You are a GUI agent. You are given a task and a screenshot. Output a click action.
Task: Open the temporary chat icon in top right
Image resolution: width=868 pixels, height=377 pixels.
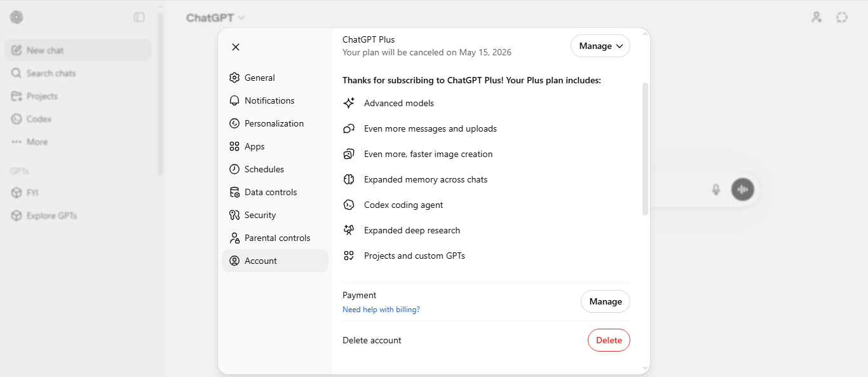tap(842, 18)
